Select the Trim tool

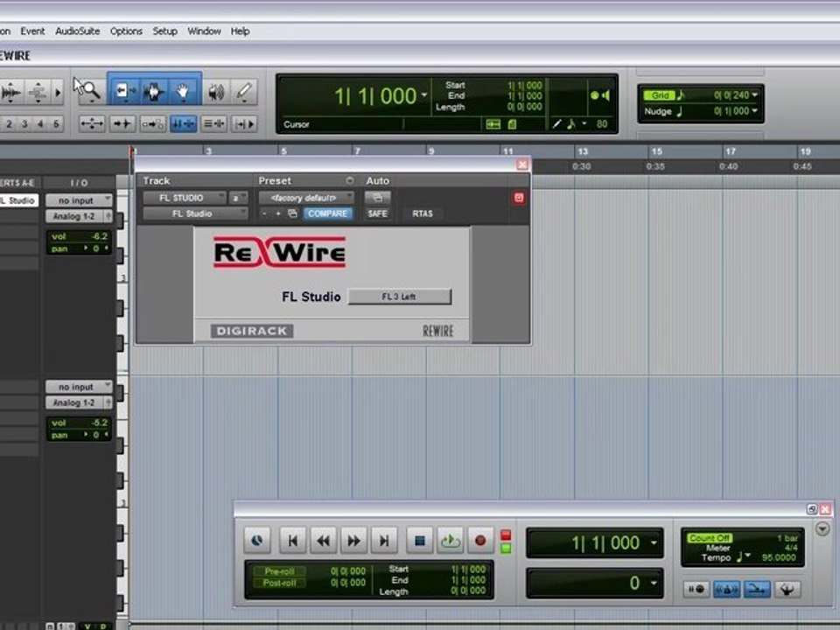point(124,92)
